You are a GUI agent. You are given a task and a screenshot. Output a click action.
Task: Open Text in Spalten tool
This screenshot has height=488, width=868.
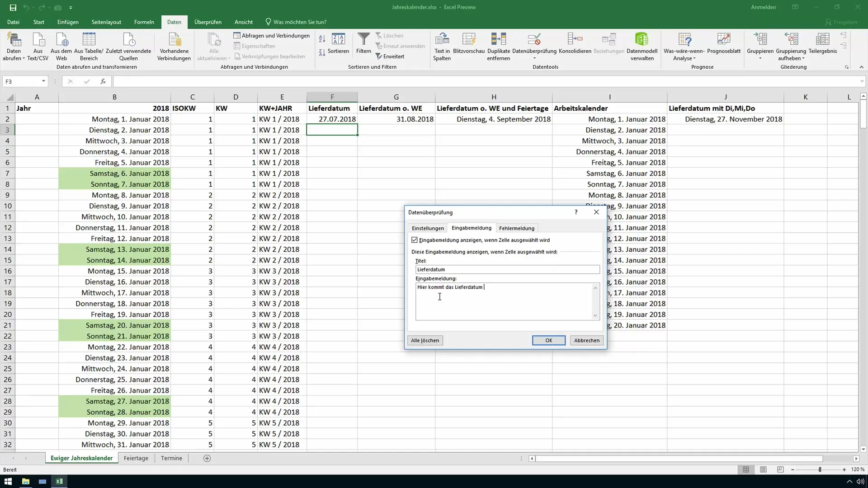(442, 47)
